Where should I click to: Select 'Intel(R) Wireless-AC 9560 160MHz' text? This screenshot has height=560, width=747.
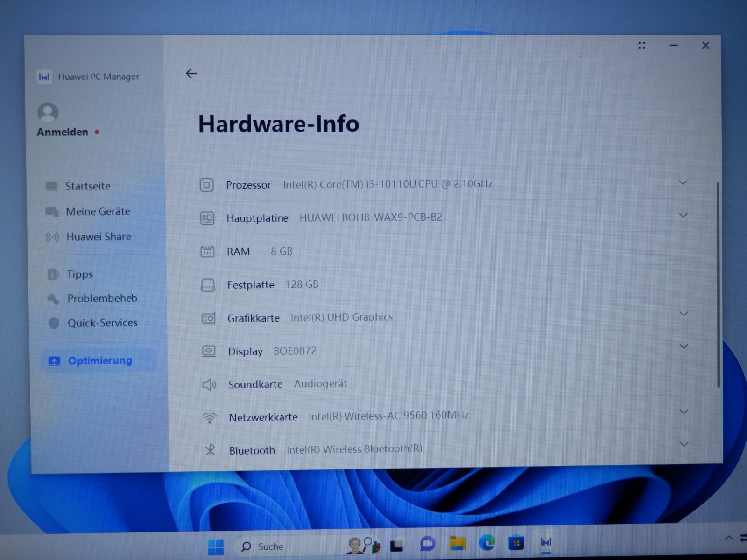point(388,415)
